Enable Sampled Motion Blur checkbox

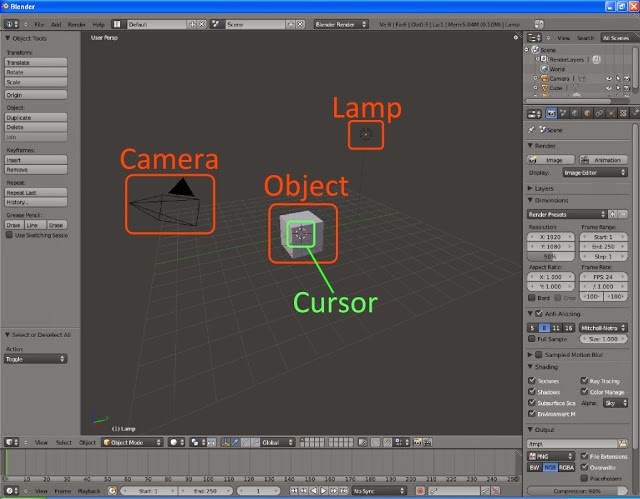(539, 355)
